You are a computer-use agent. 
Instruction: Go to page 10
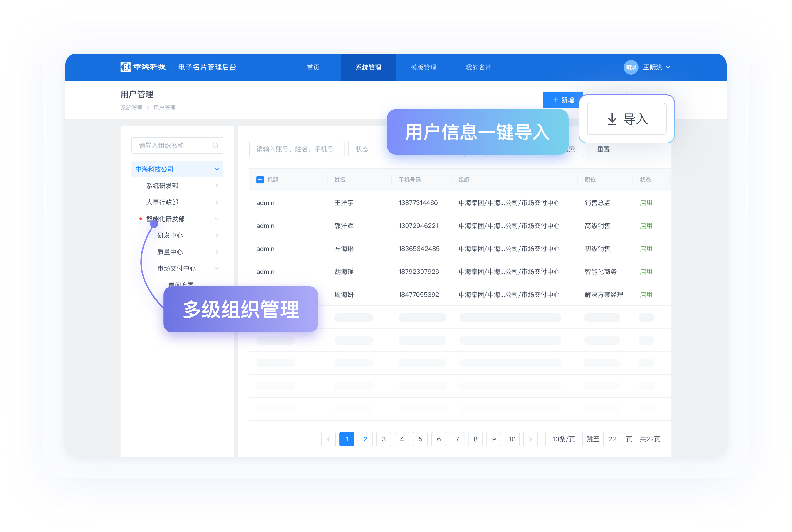(512, 439)
